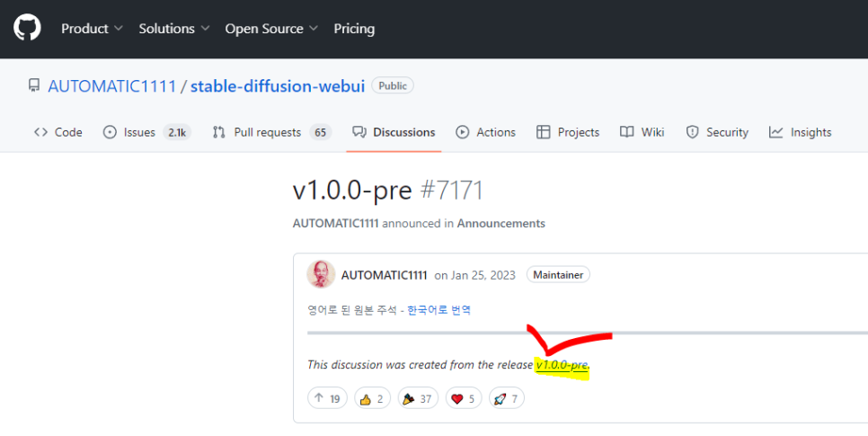Switch to the Security tab
The height and width of the screenshot is (436, 868).
coord(717,132)
